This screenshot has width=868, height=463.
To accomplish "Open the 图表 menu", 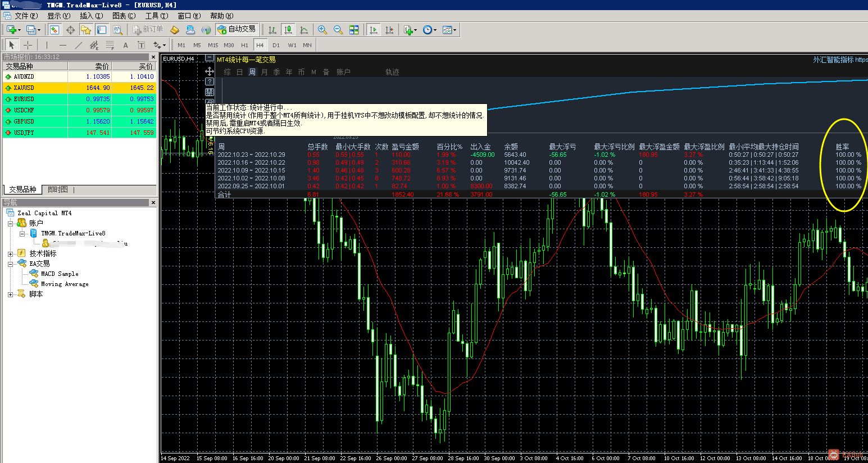I will [x=124, y=16].
